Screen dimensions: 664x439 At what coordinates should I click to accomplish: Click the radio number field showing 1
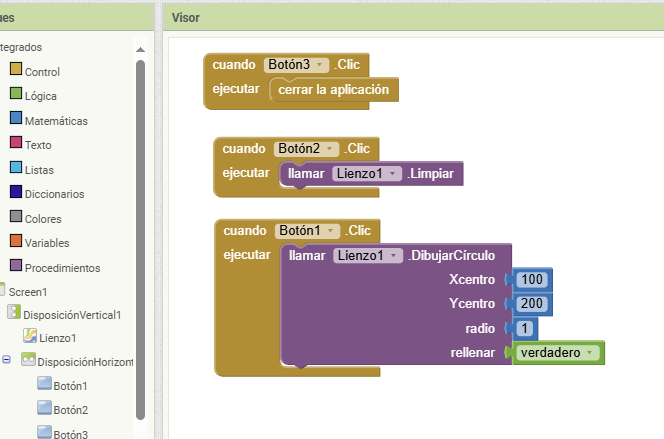click(525, 329)
